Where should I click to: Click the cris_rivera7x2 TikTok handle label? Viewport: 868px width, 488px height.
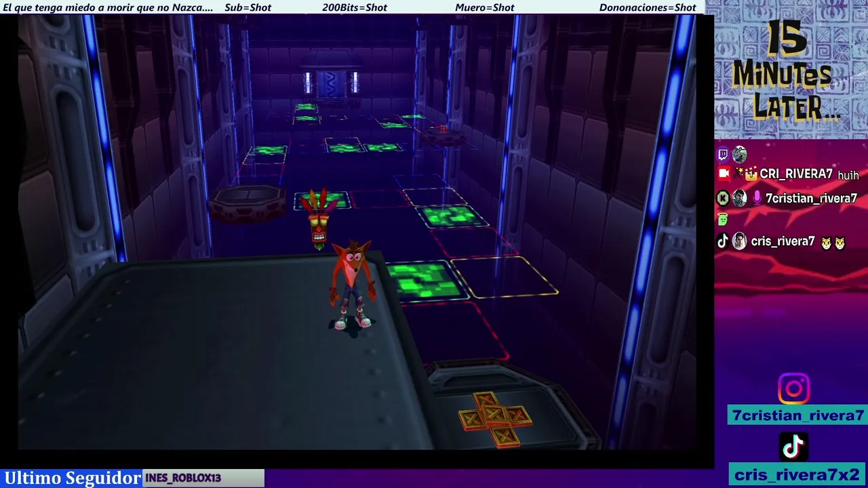click(x=797, y=474)
